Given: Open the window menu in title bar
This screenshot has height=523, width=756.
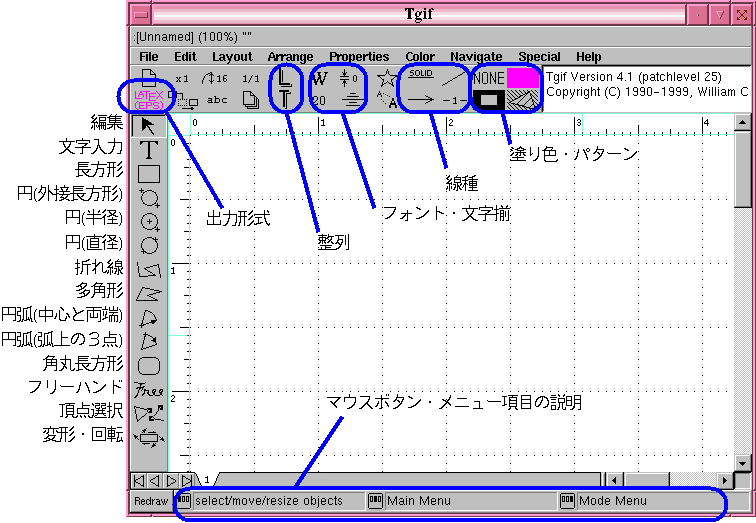Looking at the screenshot, I should coord(141,14).
